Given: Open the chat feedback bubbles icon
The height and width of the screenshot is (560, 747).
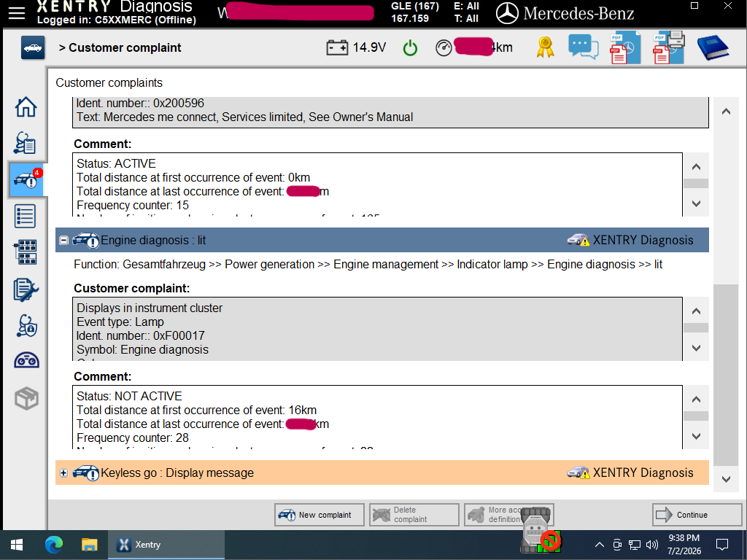Looking at the screenshot, I should click(x=583, y=47).
